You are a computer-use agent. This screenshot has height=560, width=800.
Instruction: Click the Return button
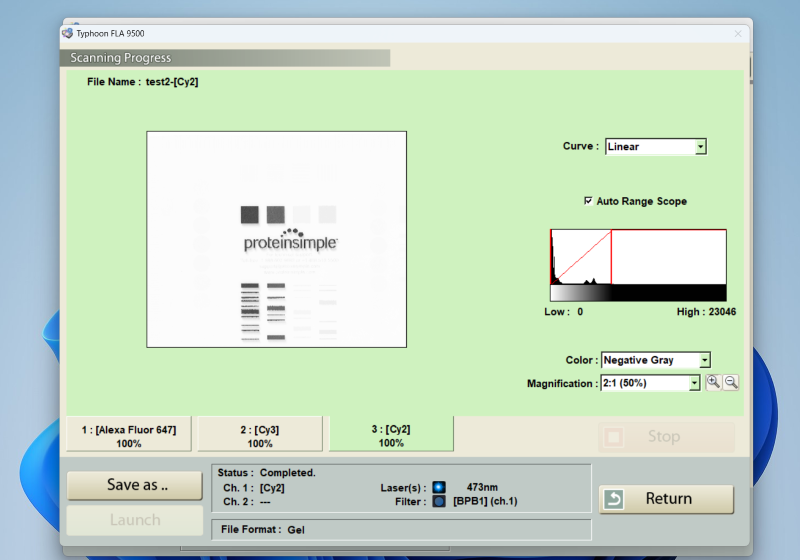pyautogui.click(x=666, y=499)
